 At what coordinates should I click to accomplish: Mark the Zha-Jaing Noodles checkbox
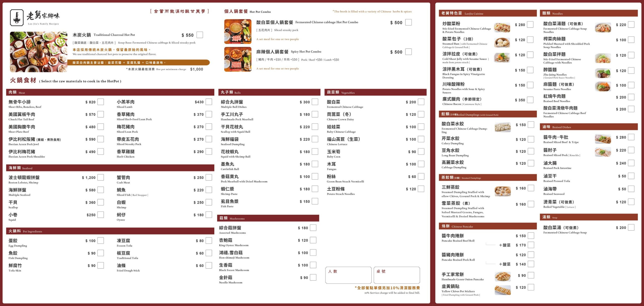click(631, 71)
